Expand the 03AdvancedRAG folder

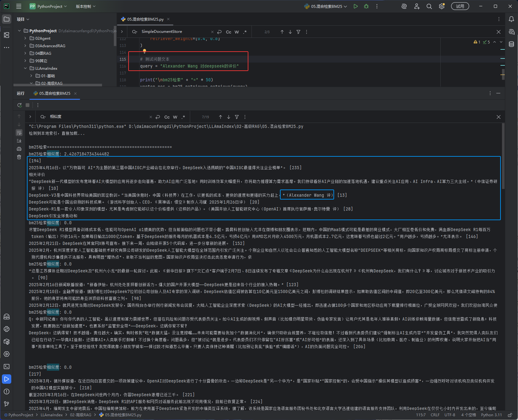[25, 46]
